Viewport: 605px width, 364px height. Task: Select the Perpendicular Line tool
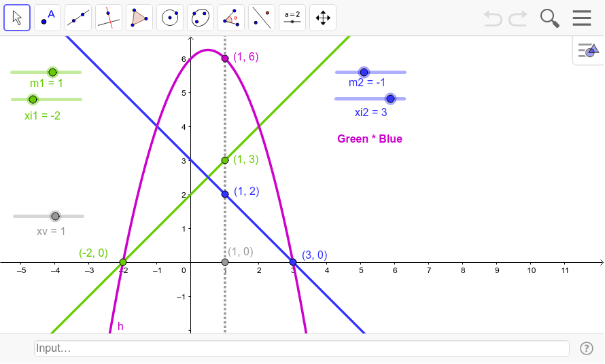pos(109,18)
